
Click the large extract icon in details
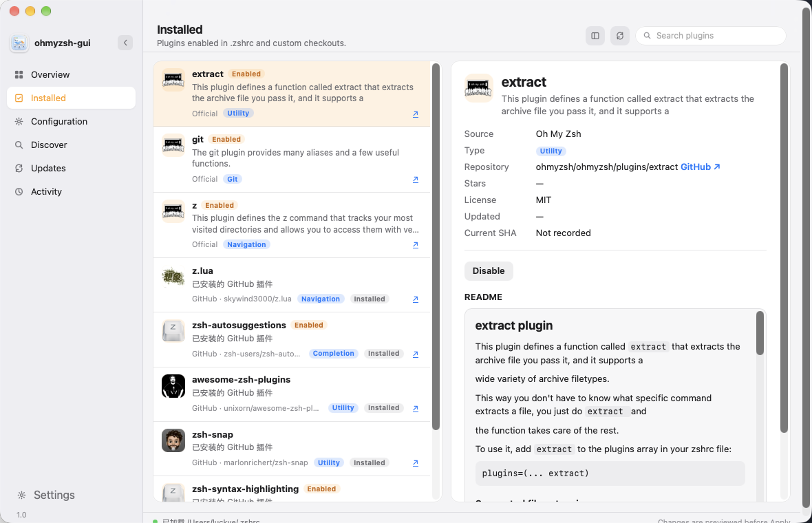(478, 88)
